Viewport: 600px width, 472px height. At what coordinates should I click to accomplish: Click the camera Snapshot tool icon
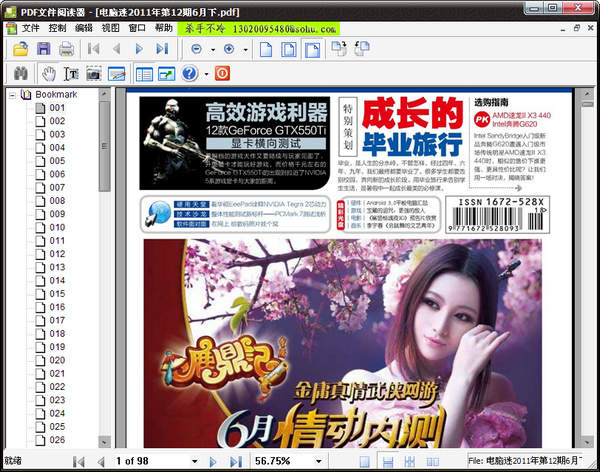point(94,74)
